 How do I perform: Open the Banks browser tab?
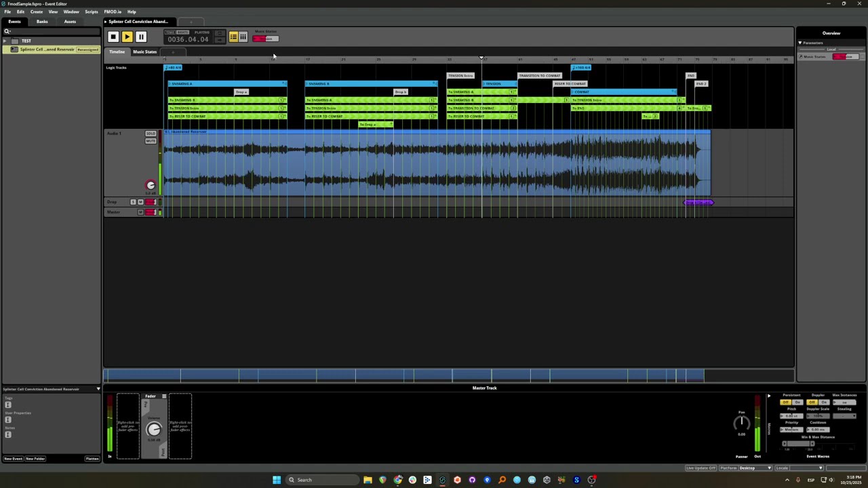point(42,22)
